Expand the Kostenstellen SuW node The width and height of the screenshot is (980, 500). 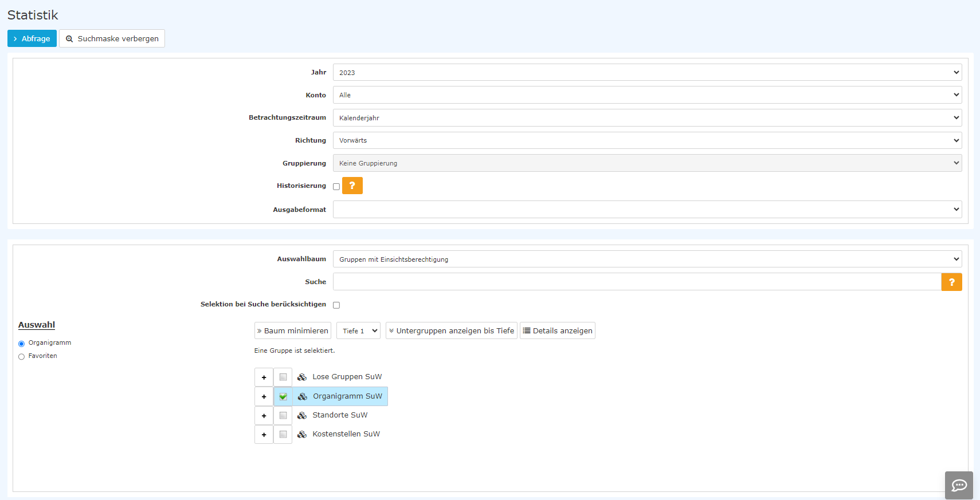coord(264,435)
